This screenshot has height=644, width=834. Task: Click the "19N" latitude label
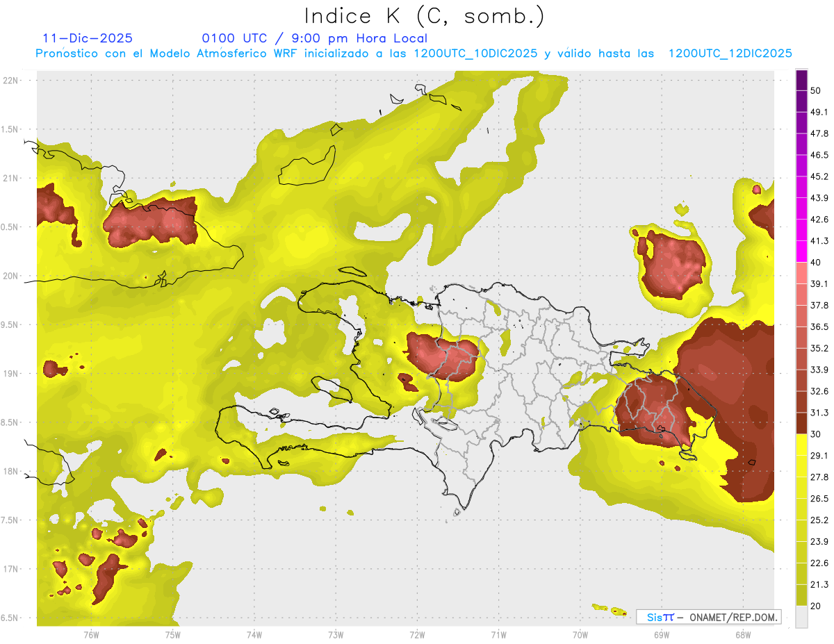click(12, 374)
